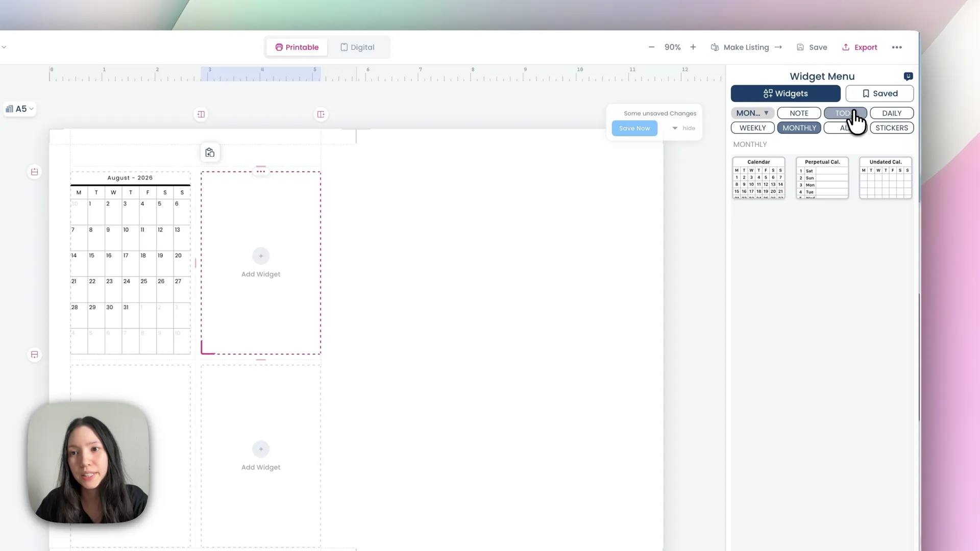980x551 pixels.
Task: Filter widgets by NOTE
Action: click(799, 113)
